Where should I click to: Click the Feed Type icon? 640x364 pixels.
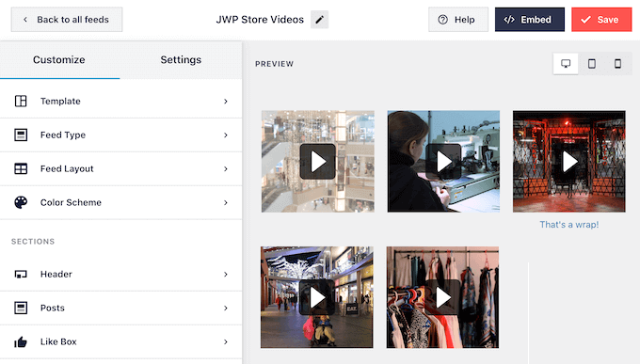[x=21, y=135]
